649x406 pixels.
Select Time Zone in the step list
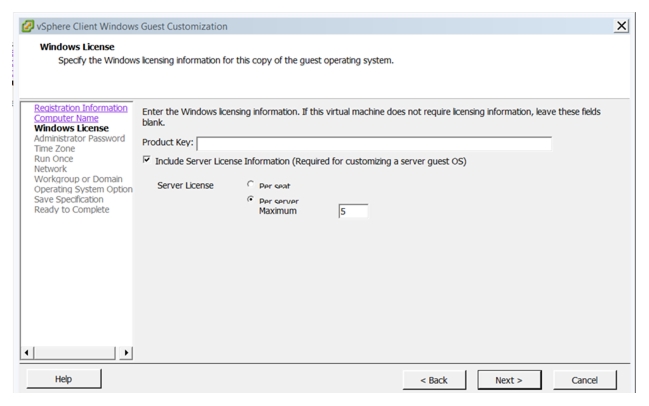(x=55, y=149)
